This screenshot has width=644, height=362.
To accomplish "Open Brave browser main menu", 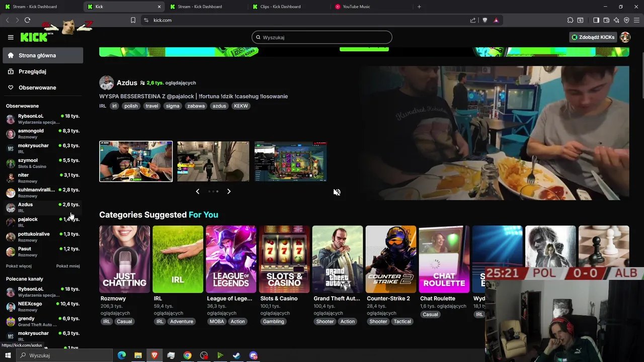I will (636, 20).
